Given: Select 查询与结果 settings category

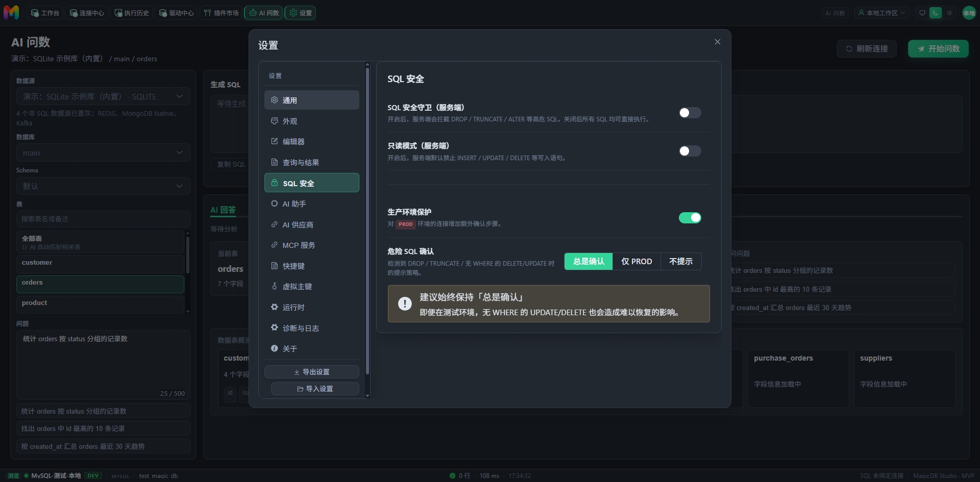Looking at the screenshot, I should point(312,162).
